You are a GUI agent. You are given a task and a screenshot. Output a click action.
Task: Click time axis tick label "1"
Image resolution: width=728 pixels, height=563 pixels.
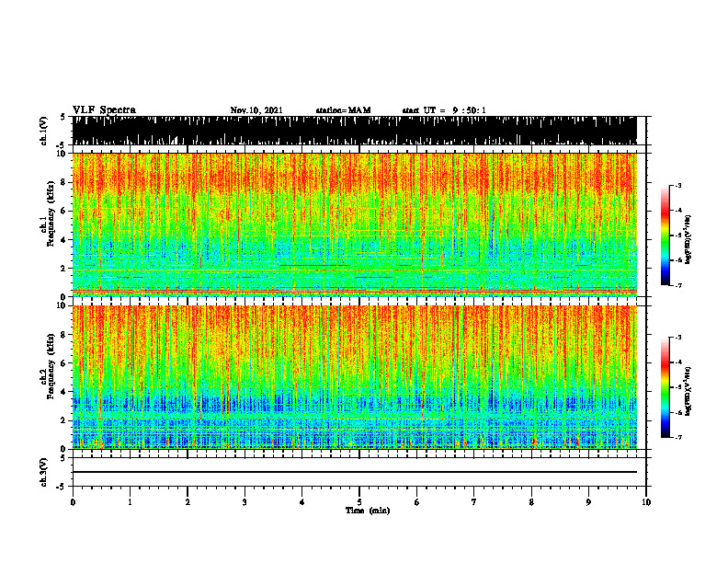(130, 502)
